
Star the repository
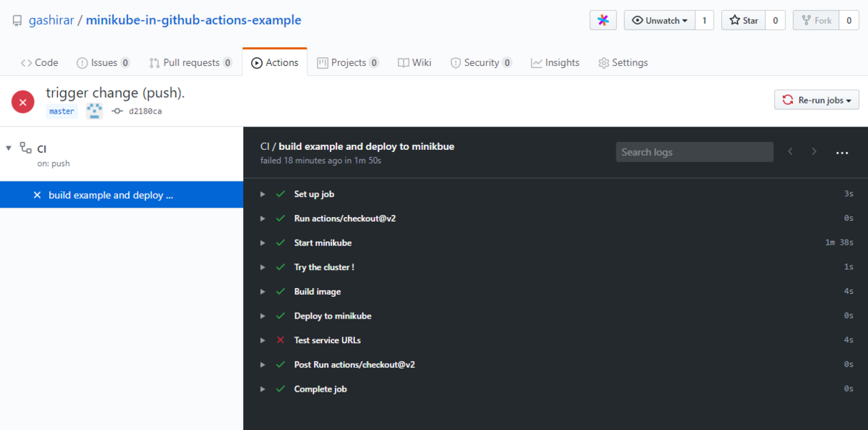pos(743,20)
